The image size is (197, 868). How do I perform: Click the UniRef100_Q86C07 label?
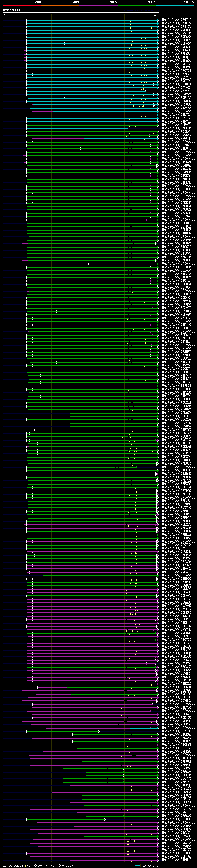pos(176,816)
